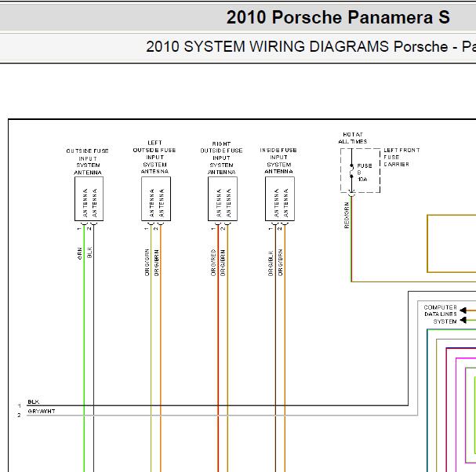The width and height of the screenshot is (476, 472).
Task: Select the 'RIGHT OUTSIDE FUSE INPUT SYSTEM ANTENNA' label
Action: tap(222, 158)
